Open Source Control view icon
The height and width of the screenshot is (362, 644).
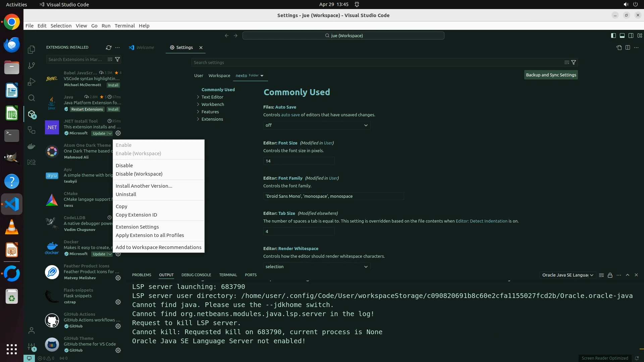[x=32, y=66]
